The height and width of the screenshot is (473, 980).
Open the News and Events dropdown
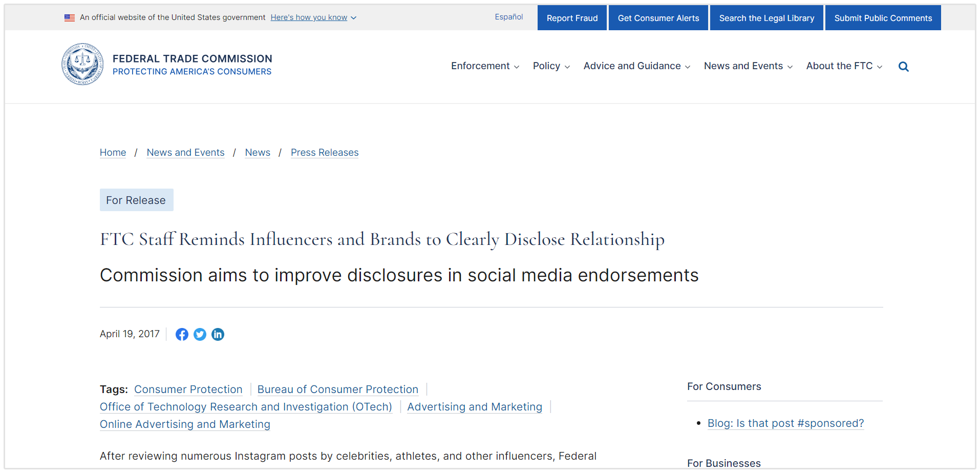pos(743,66)
